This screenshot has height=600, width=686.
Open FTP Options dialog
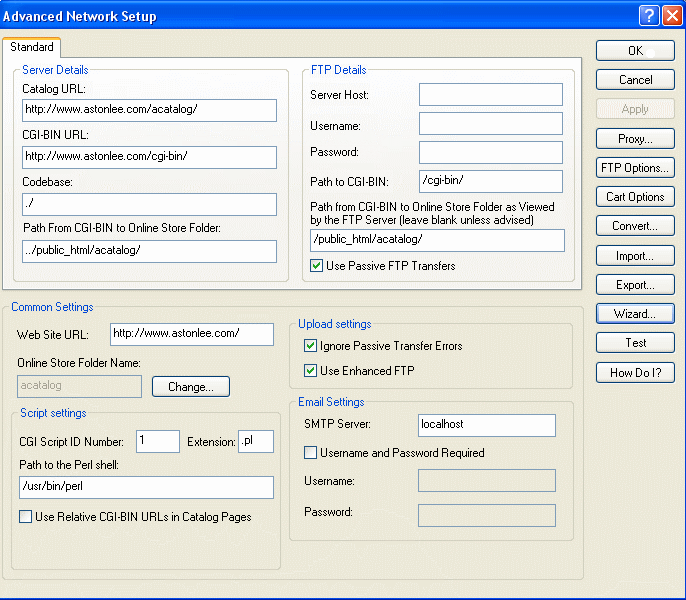click(635, 168)
